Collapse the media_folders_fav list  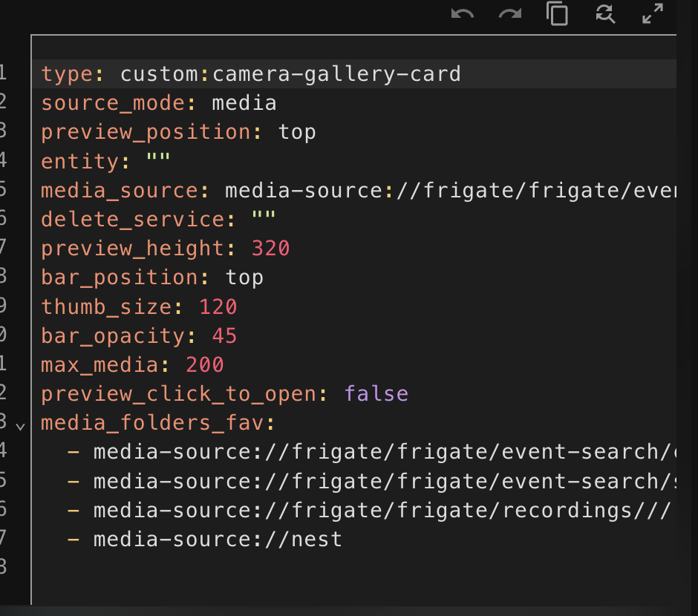20,425
